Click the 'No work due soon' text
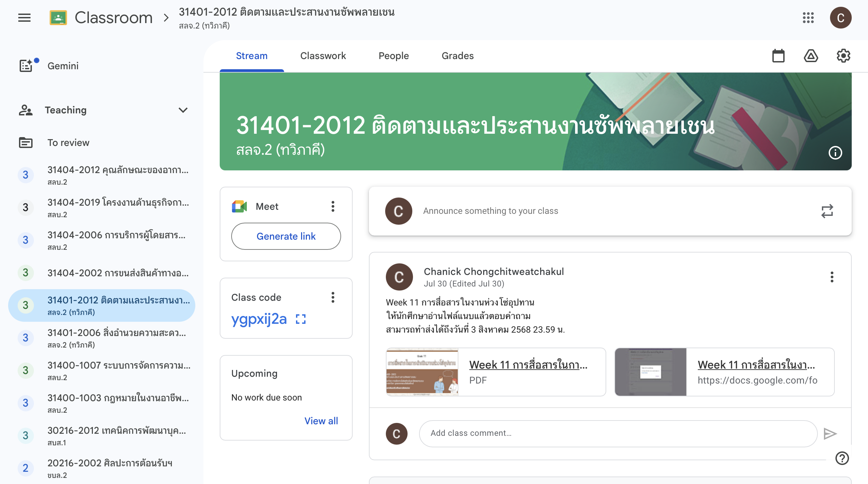 click(x=267, y=397)
